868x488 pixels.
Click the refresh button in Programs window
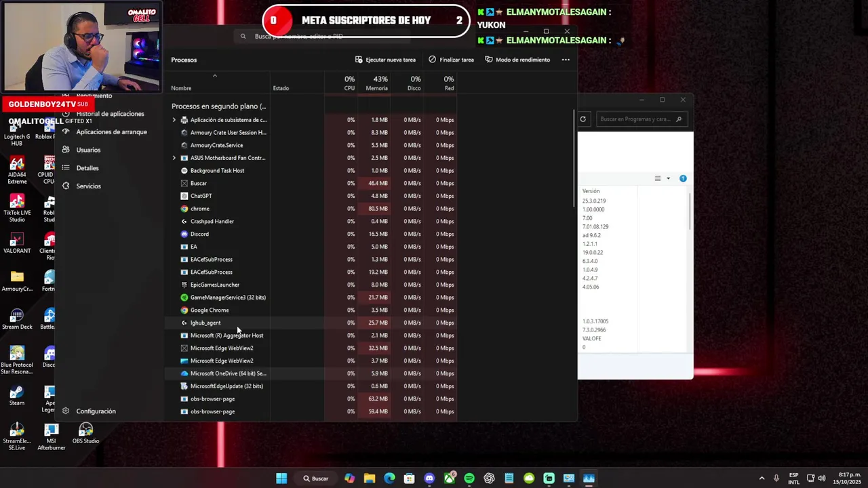pyautogui.click(x=583, y=119)
